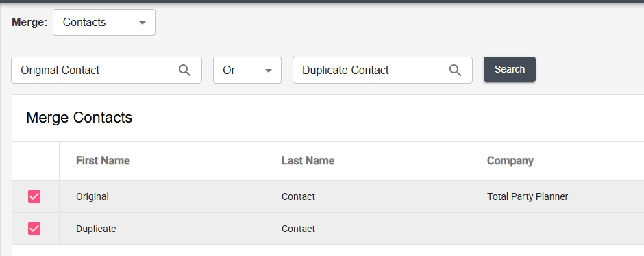Click the magnifier icon in Original Contact field
Image resolution: width=644 pixels, height=256 pixels.
[185, 70]
